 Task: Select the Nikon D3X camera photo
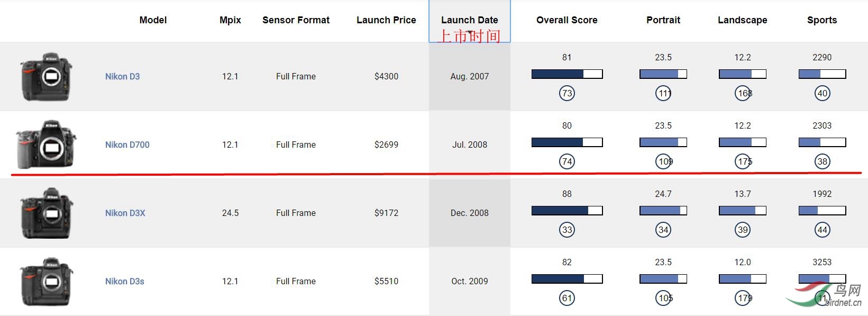47,213
